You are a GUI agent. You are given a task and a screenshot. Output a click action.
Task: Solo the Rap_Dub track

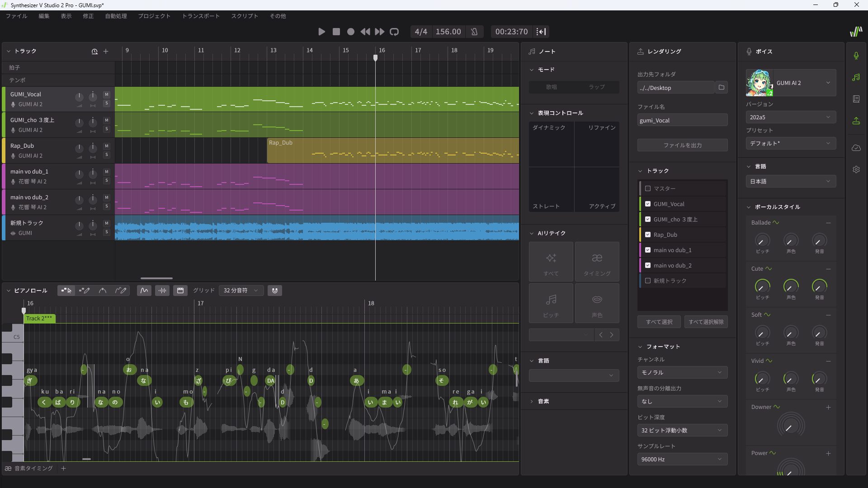107,155
